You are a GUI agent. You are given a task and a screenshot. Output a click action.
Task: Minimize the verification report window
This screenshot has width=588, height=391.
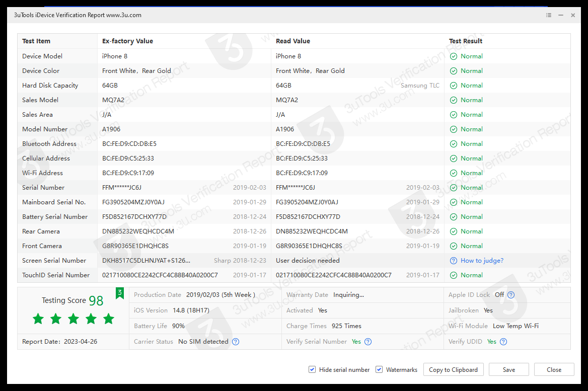[561, 15]
